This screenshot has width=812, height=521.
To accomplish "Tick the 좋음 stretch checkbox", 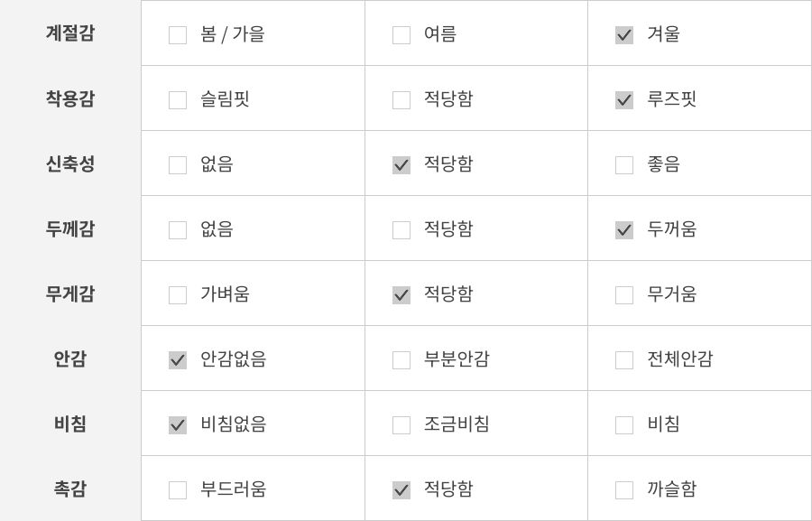I will coord(624,165).
